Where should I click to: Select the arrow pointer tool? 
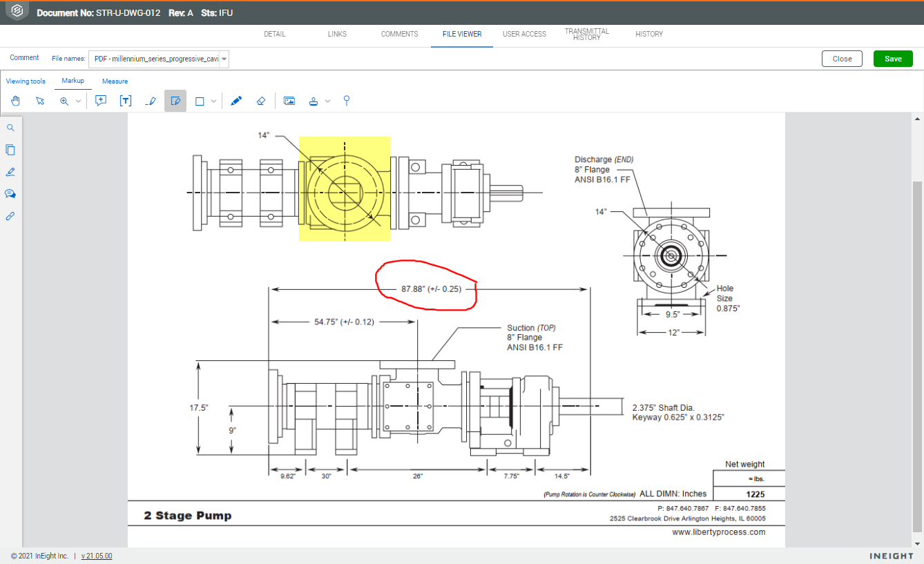click(40, 101)
